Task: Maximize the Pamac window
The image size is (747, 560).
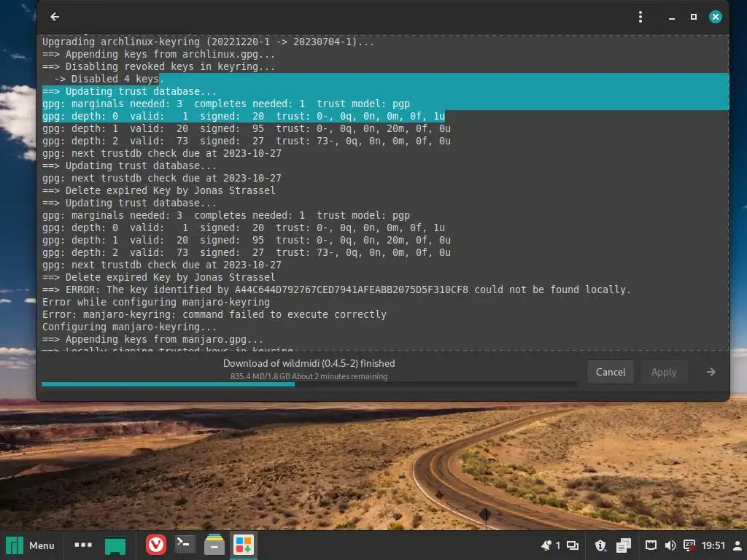Action: (x=694, y=17)
